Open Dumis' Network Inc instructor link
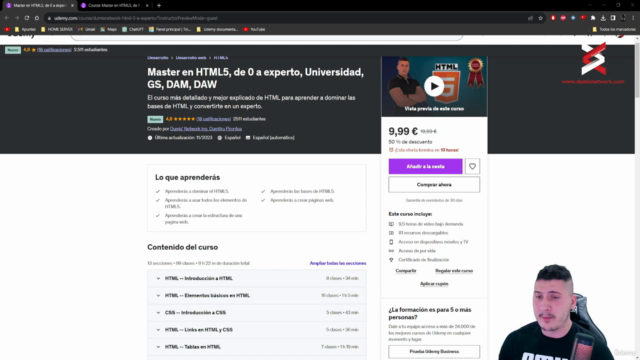The width and height of the screenshot is (640, 360). point(189,129)
